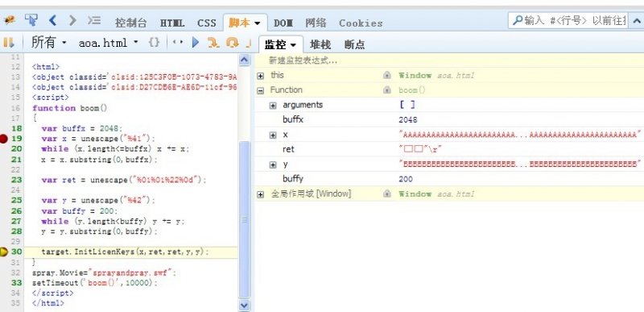Click the y value string of B's
This screenshot has height=312, width=644.
(520, 164)
